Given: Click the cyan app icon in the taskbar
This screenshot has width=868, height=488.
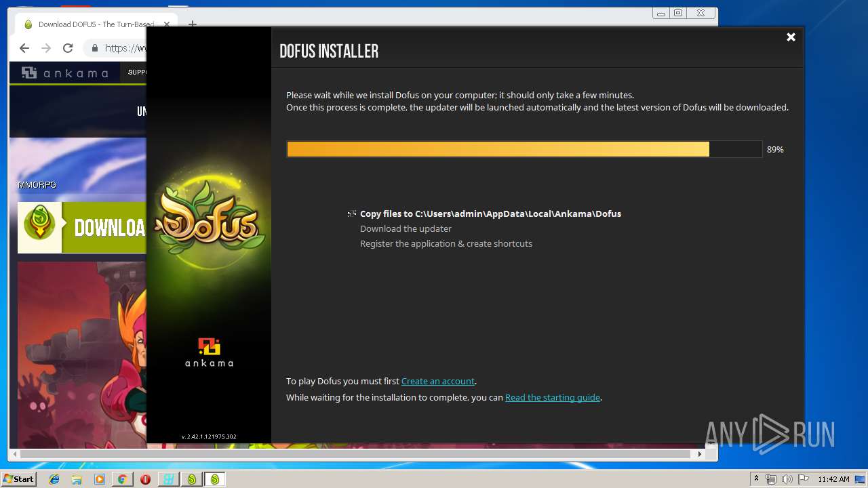Looking at the screenshot, I should tap(168, 479).
